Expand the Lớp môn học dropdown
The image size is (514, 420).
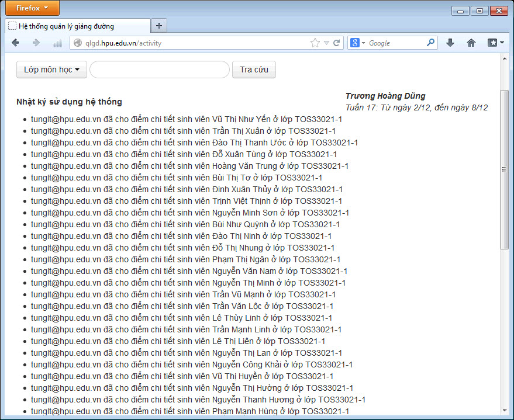(x=51, y=70)
